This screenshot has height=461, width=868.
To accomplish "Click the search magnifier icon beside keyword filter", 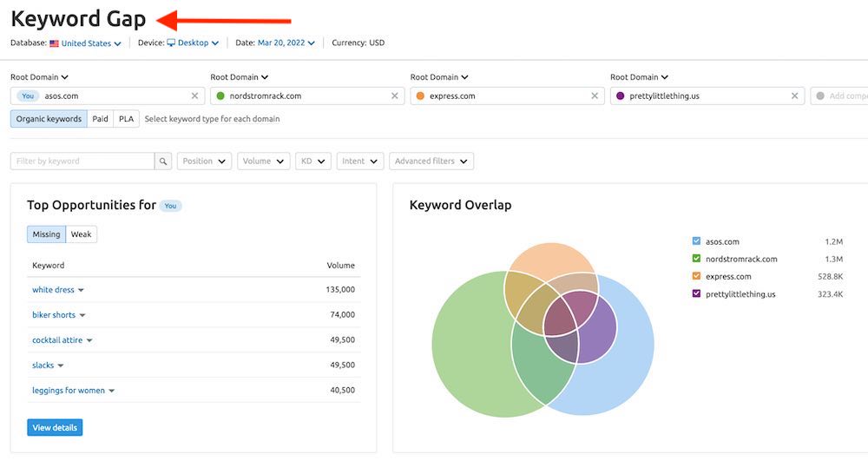I will click(163, 161).
